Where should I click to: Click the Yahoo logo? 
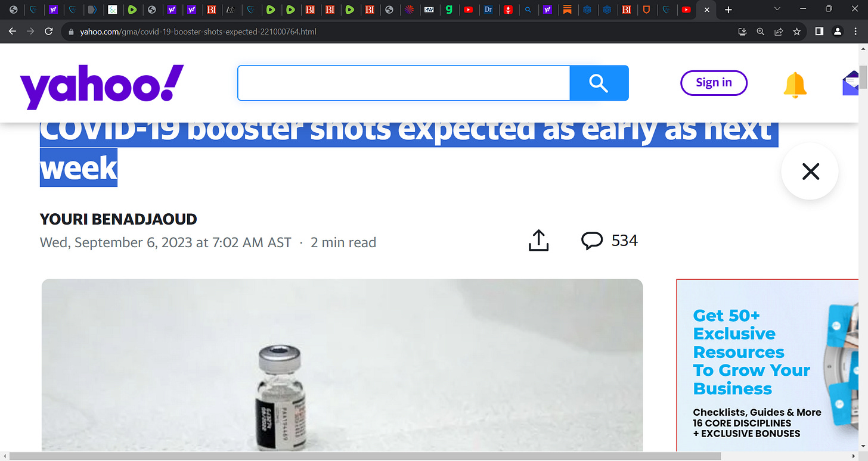(102, 87)
